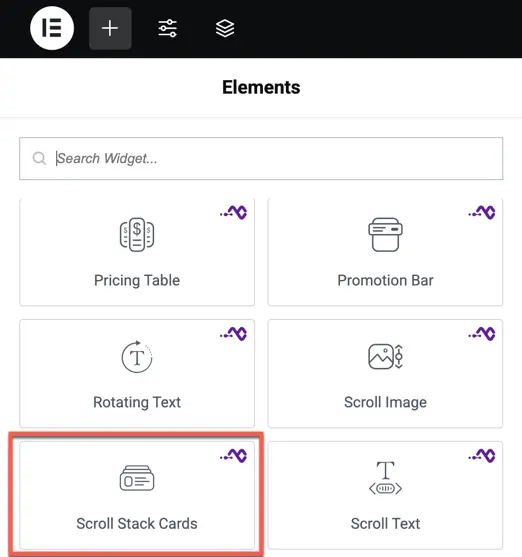Open the Add Element plus button
Screen dimensions: 522x557
coord(110,28)
